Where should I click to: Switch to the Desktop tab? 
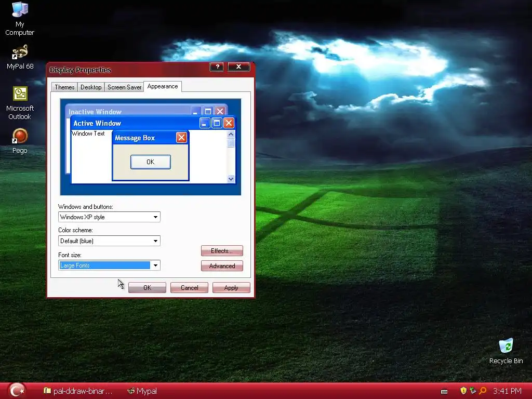coord(91,87)
